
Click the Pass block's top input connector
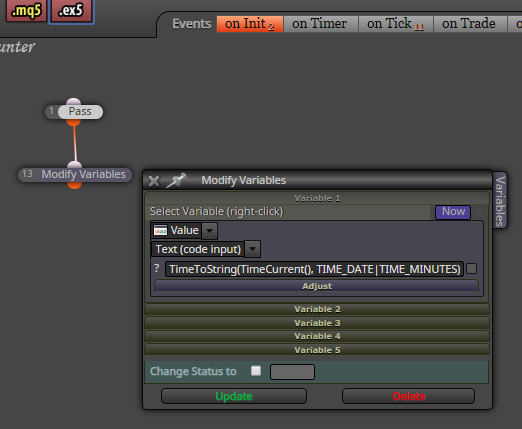[73, 101]
